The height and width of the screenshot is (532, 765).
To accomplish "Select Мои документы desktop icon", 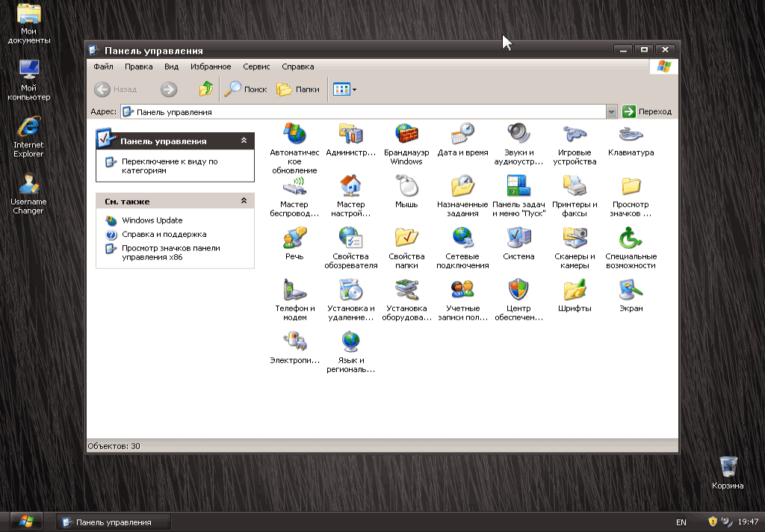I will coord(29,23).
